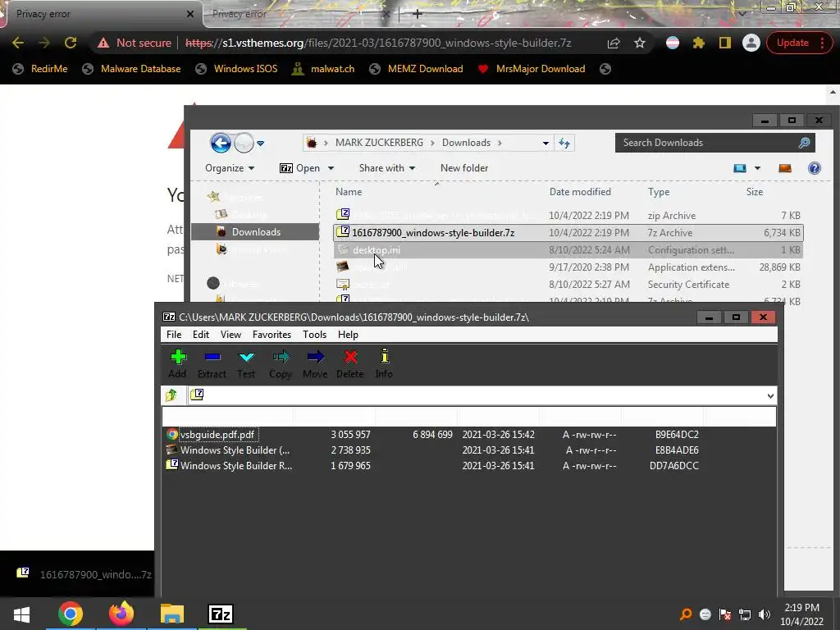Screen dimensions: 840x630
Task: Open Firefox from the taskbar
Action: coord(121,614)
